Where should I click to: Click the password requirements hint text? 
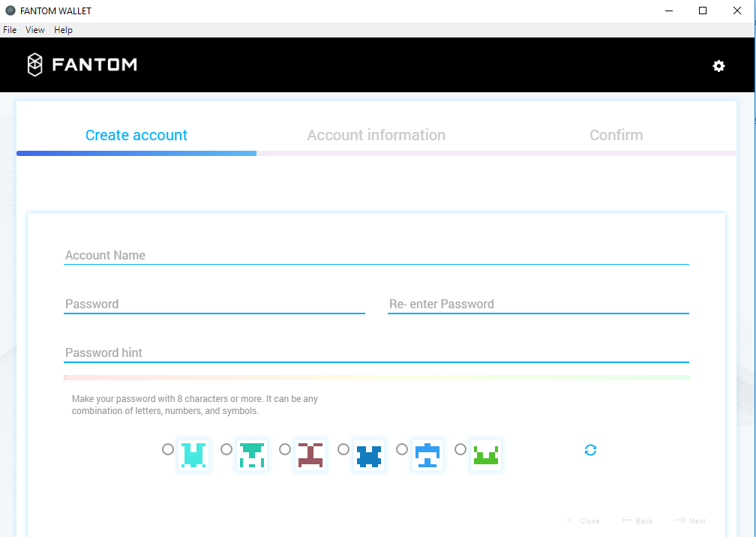tap(195, 405)
